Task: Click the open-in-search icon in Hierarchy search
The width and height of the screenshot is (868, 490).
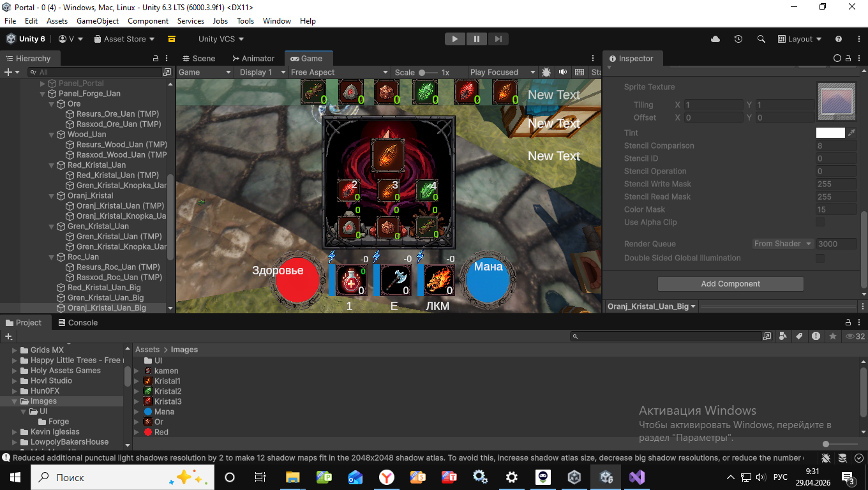Action: [167, 72]
